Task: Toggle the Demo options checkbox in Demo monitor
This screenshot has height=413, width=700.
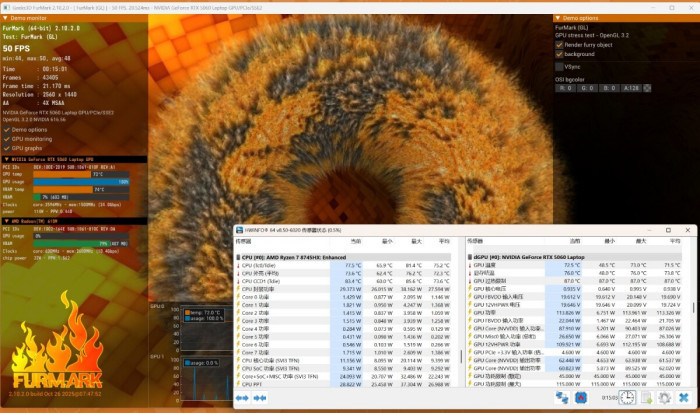Action: [x=7, y=129]
